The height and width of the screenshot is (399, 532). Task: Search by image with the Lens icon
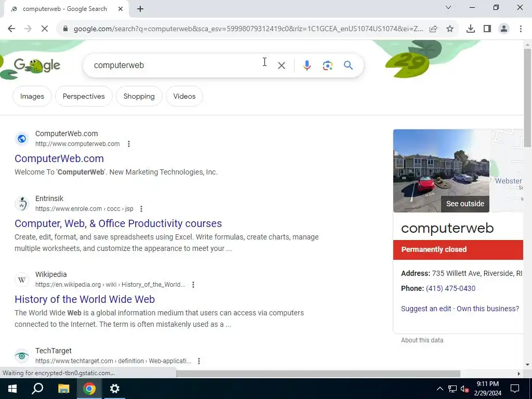(327, 65)
